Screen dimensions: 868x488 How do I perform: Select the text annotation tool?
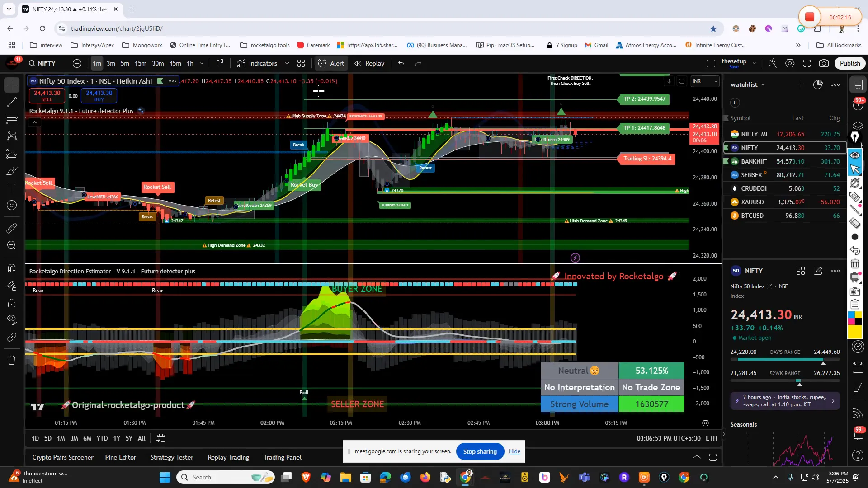[12, 188]
